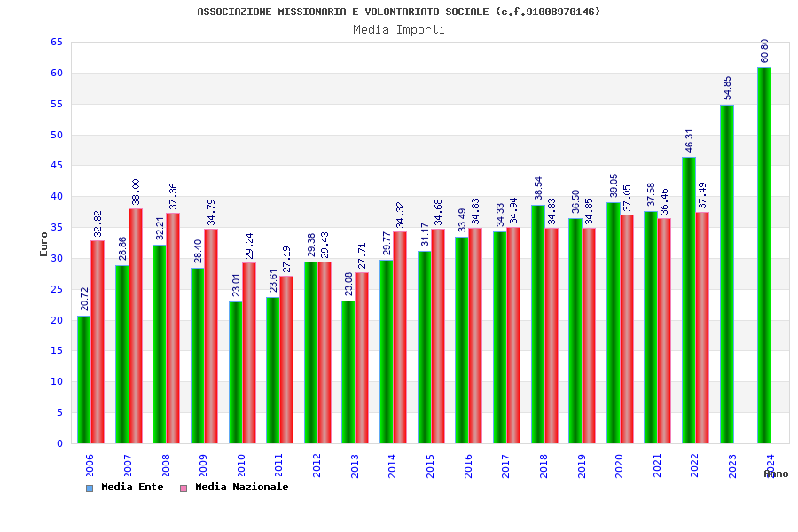Click the green 2023 bar labeled 54.85
The image size is (798, 532).
(727, 274)
